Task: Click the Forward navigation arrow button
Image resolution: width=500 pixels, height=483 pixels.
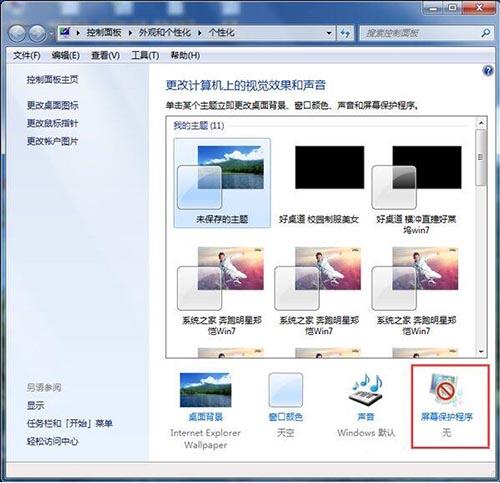Action: coord(37,33)
